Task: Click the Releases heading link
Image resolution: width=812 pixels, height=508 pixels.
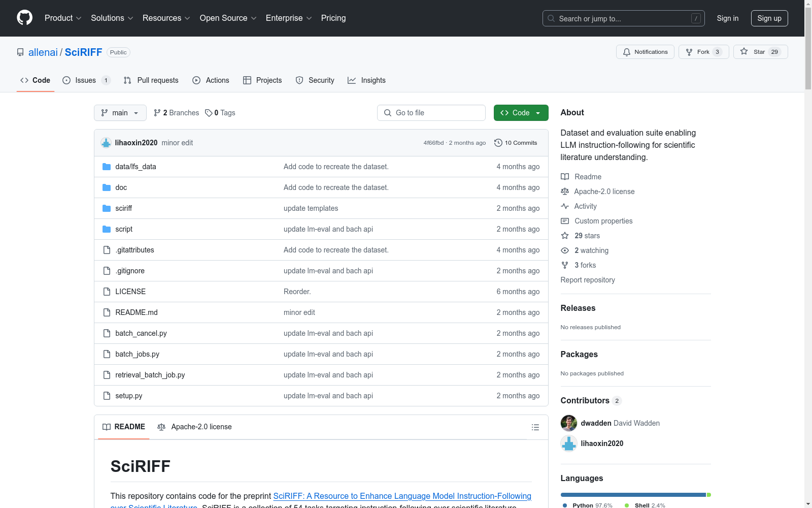Action: tap(578, 308)
